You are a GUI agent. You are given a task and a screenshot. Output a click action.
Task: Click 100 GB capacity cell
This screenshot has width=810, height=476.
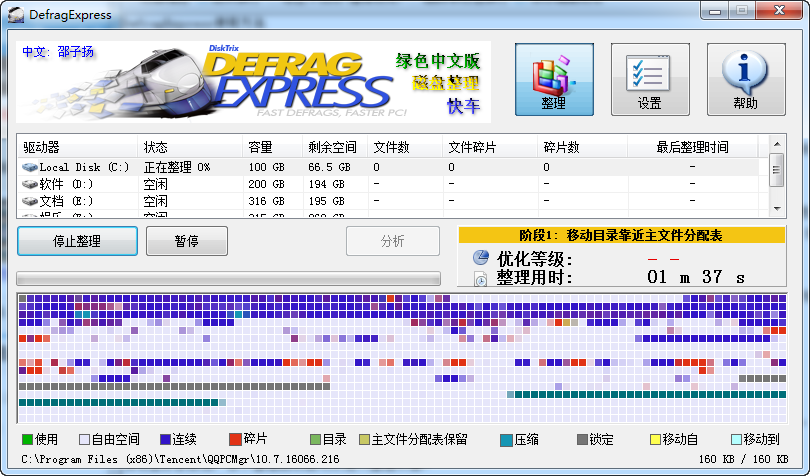pos(266,167)
